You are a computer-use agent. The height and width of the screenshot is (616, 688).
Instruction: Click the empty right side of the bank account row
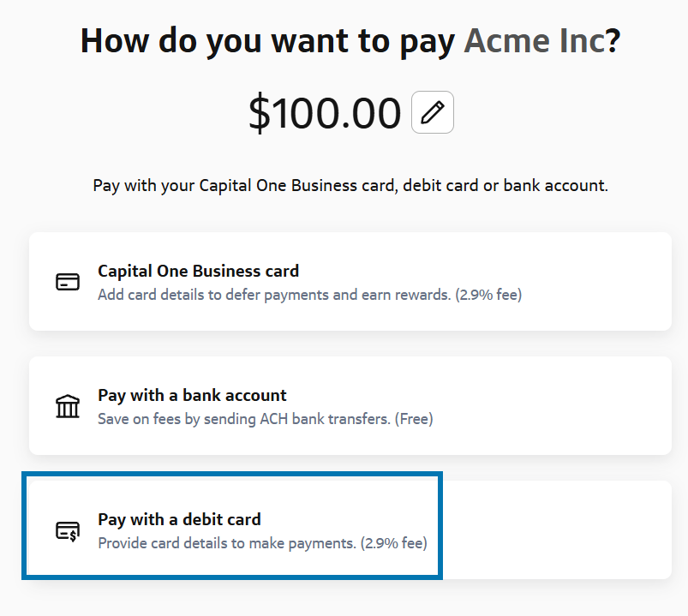[557, 405]
